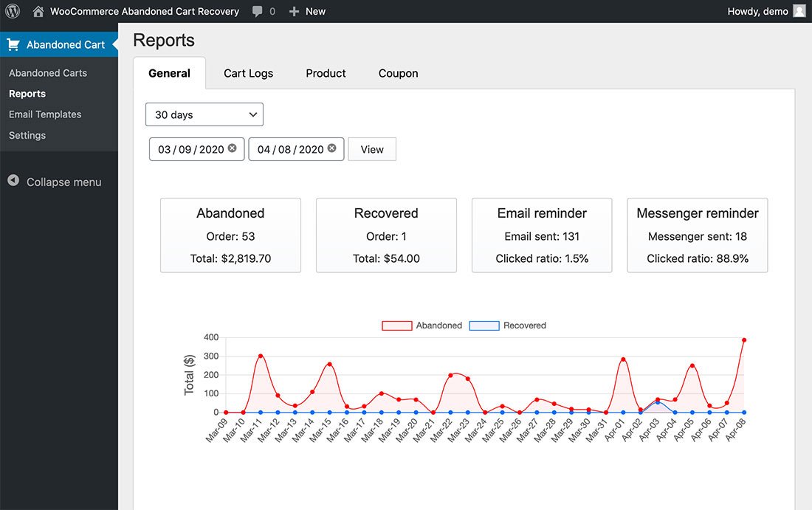Click the blue Recovered peak point at Apr-03
The image size is (812, 510).
[x=658, y=402]
